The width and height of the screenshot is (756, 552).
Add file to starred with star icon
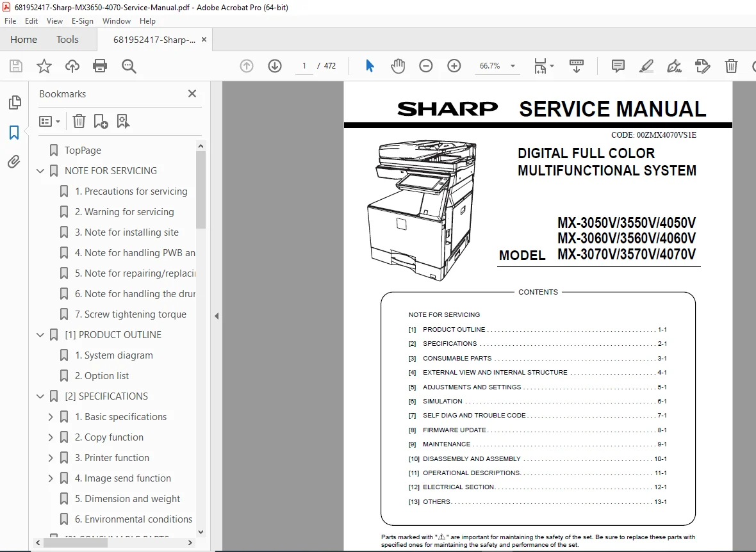coord(44,66)
